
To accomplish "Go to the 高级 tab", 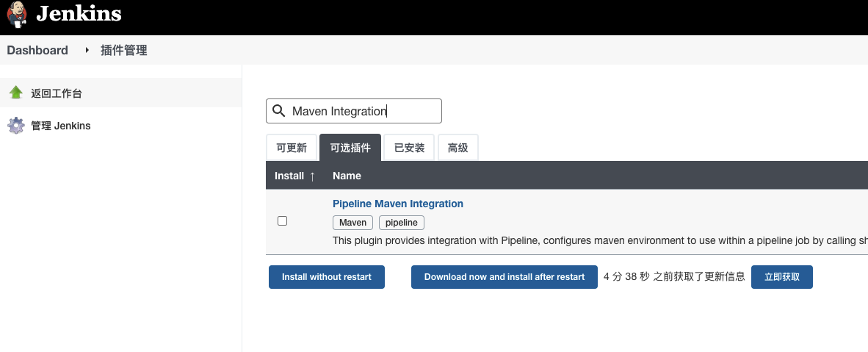I will (458, 148).
